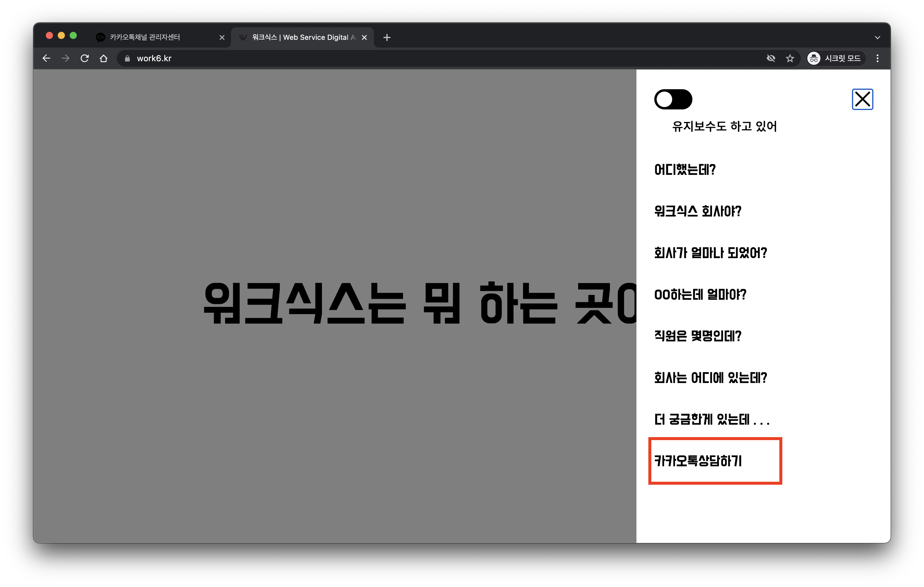Open the three-dot Chrome menu
The height and width of the screenshot is (587, 924).
[877, 58]
